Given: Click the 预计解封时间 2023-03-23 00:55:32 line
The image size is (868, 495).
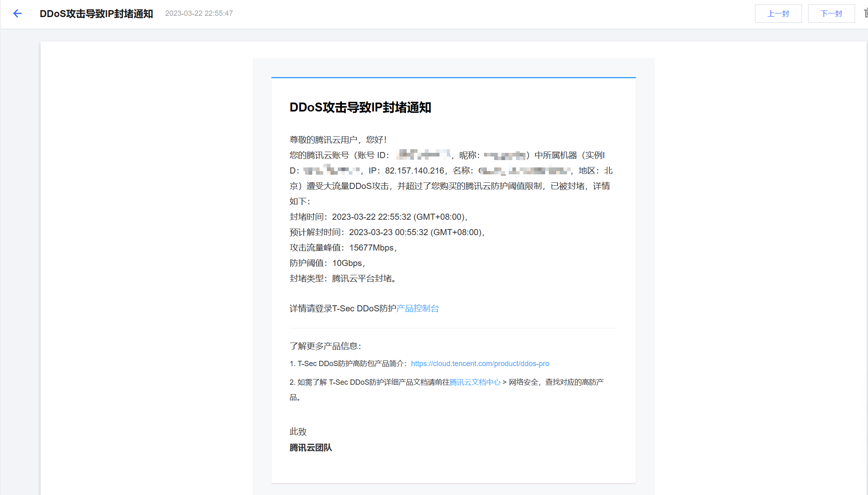Looking at the screenshot, I should pos(387,232).
